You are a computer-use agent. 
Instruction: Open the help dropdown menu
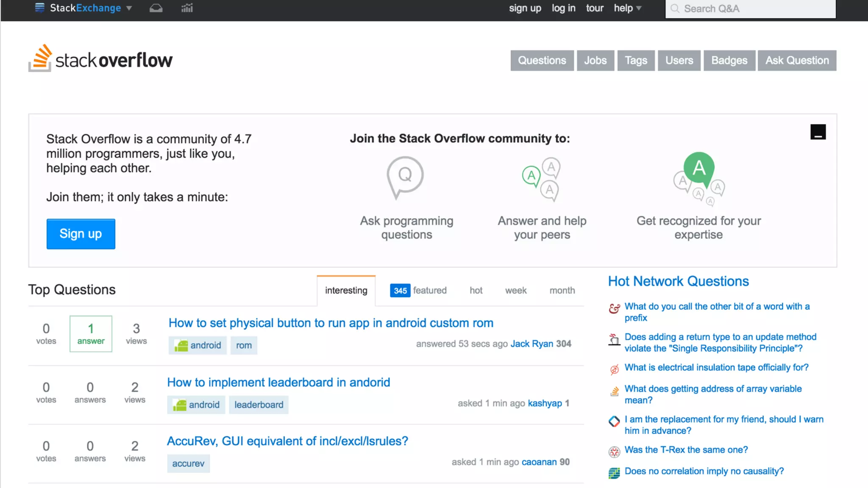click(x=628, y=8)
